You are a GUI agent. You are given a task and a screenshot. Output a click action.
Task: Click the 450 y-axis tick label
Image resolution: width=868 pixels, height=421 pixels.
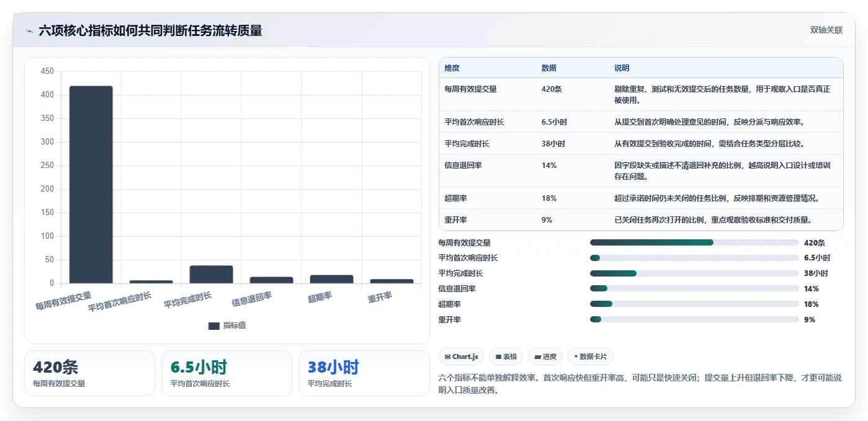pos(47,71)
